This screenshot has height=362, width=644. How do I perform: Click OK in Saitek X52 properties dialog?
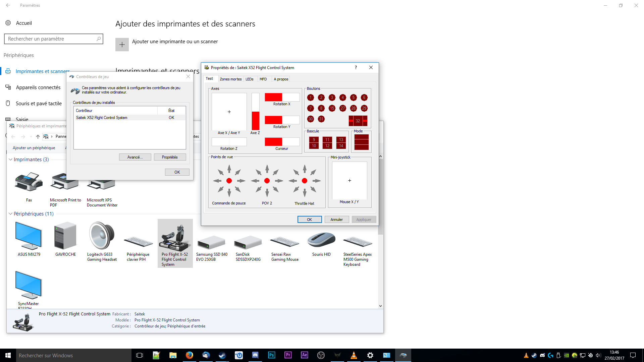pos(310,220)
